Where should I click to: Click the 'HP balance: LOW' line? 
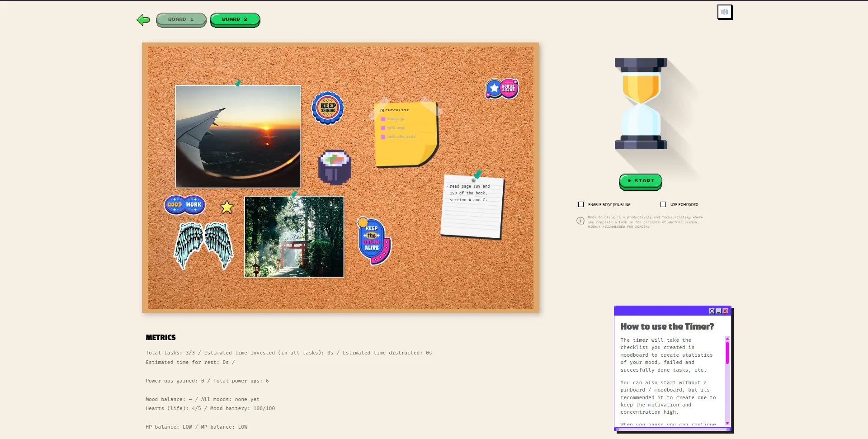pos(196,427)
